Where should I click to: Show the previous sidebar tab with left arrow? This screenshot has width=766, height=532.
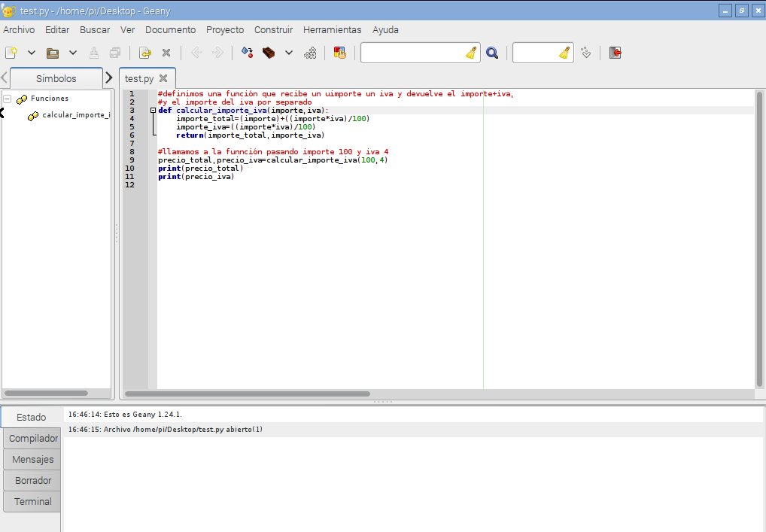coord(5,78)
